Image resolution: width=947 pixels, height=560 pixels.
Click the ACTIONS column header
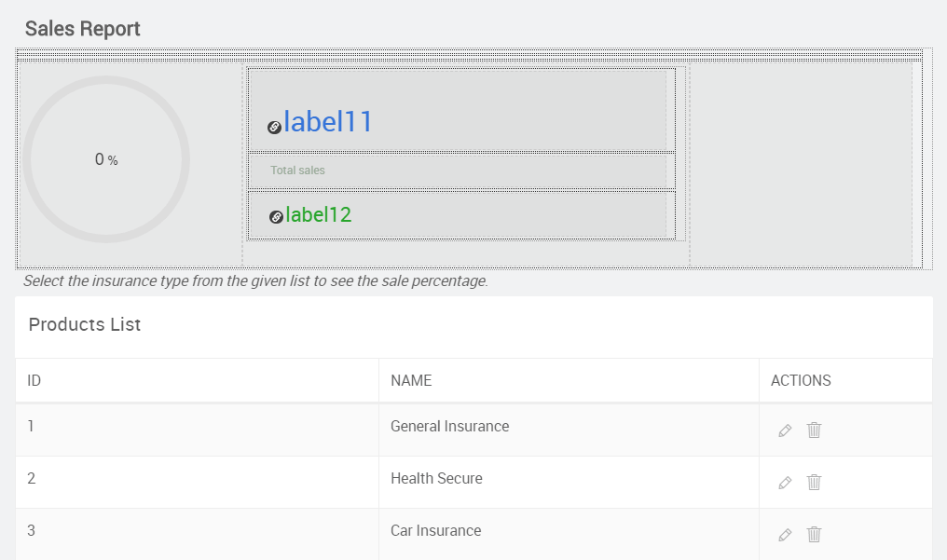pyautogui.click(x=801, y=381)
